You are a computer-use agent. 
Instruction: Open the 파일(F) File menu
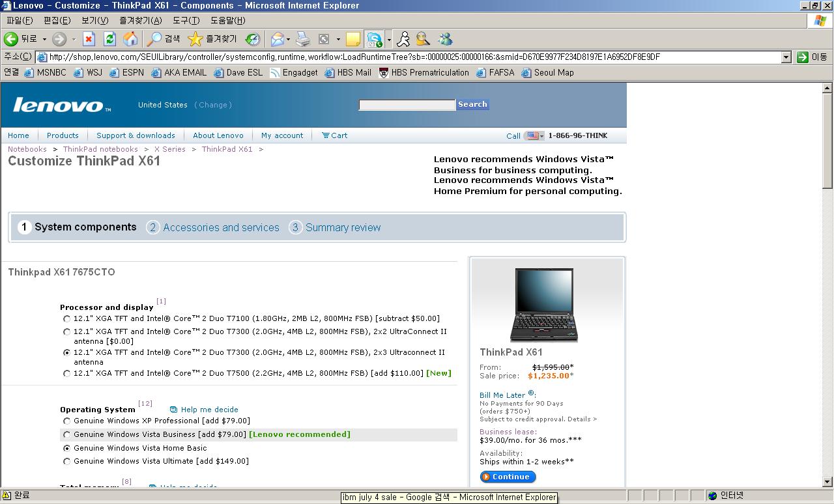(x=20, y=21)
